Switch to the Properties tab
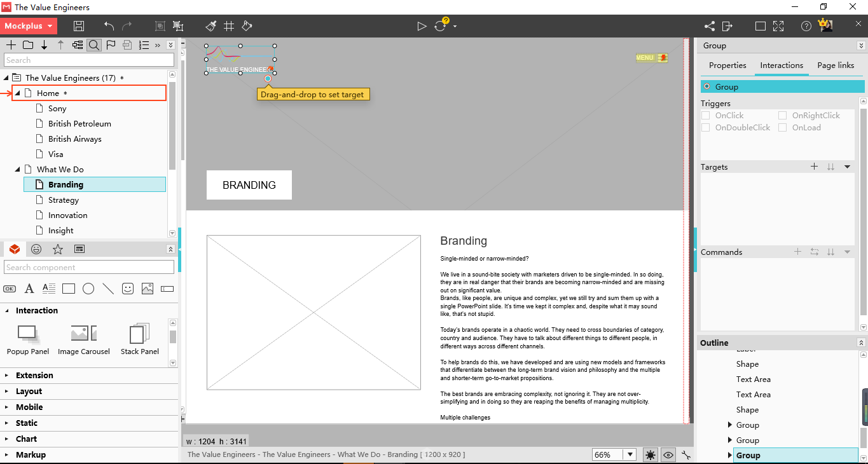 coord(727,65)
